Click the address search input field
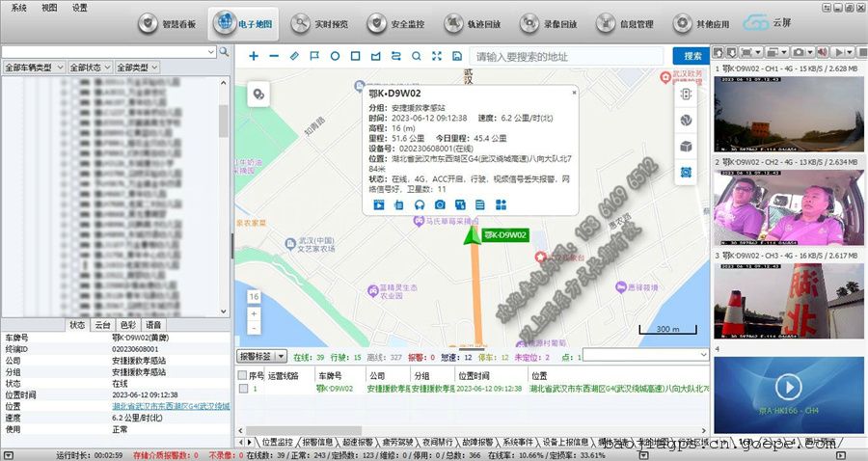This screenshot has height=461, width=868. (566, 56)
